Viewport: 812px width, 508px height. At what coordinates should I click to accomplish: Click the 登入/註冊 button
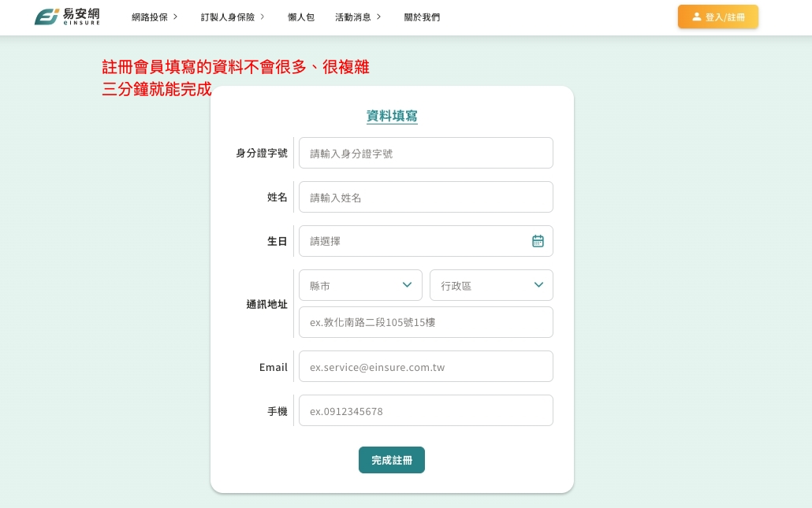(718, 17)
